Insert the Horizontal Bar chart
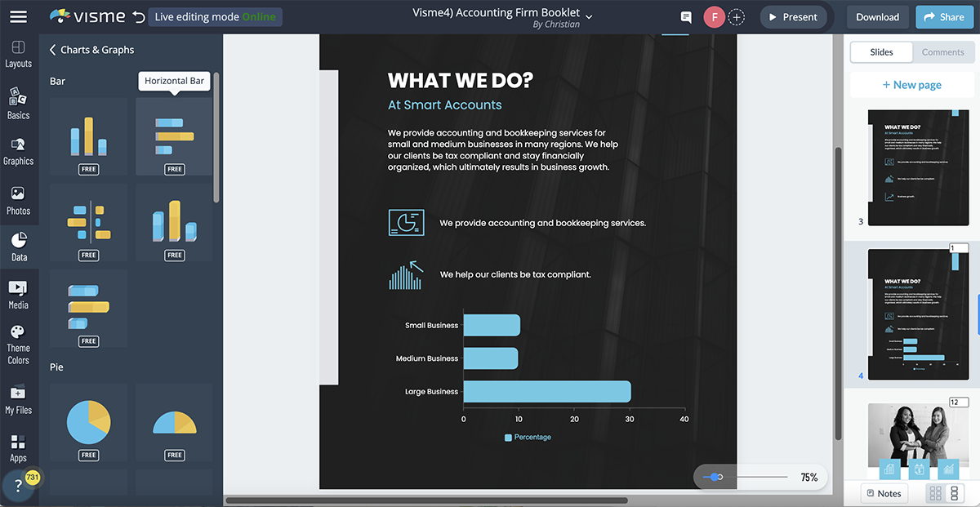Viewport: 980px width, 507px height. pos(174,136)
